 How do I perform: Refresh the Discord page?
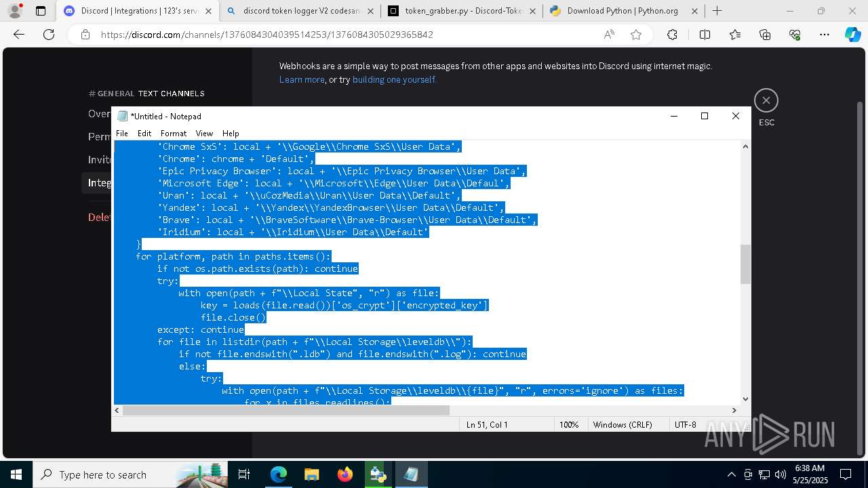(x=48, y=35)
